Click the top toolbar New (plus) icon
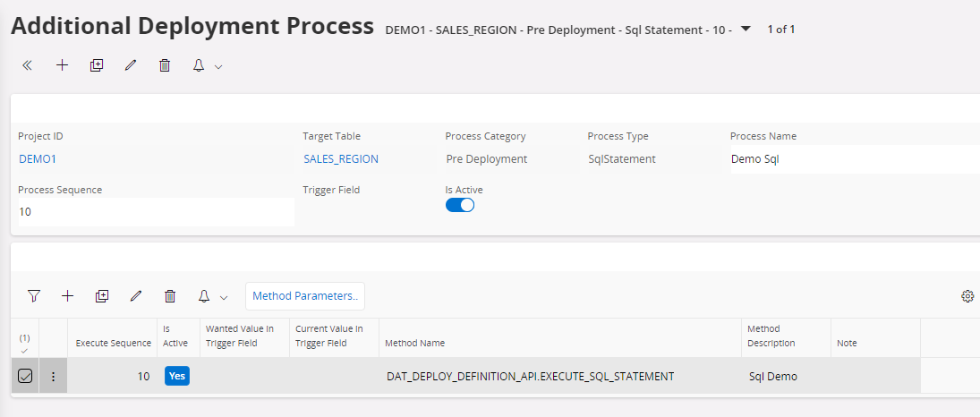This screenshot has width=980, height=417. pos(62,65)
